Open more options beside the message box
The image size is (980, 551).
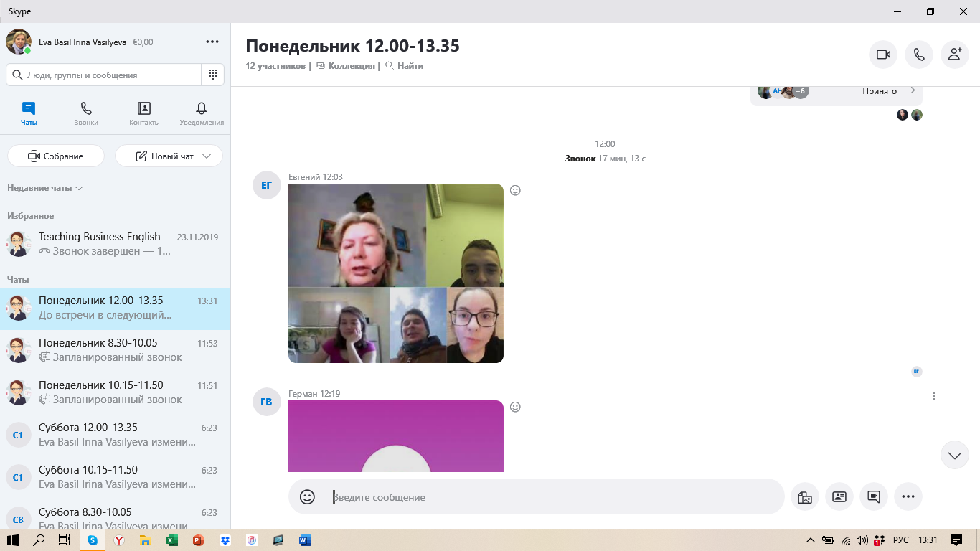pos(908,497)
